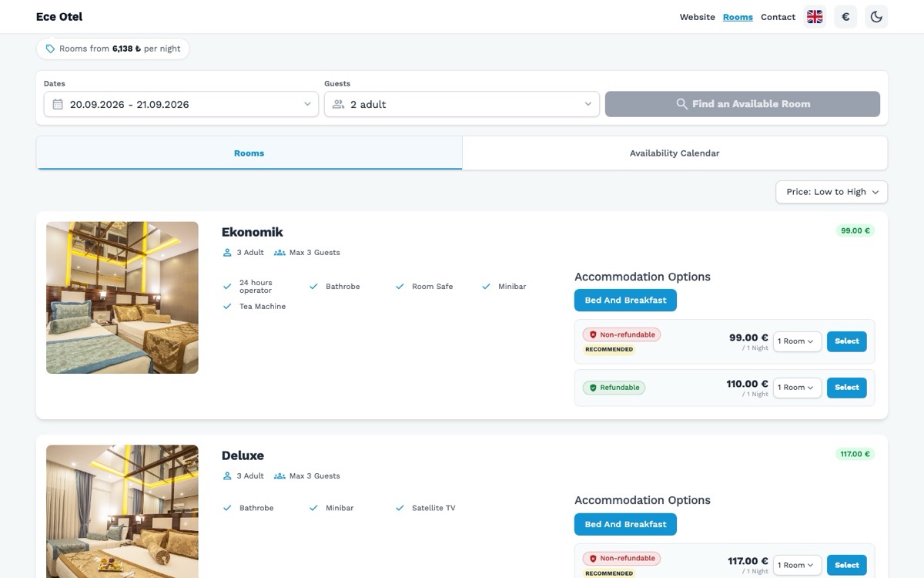
Task: Click checkmark icon beside 'Satellite TV'
Action: point(400,509)
